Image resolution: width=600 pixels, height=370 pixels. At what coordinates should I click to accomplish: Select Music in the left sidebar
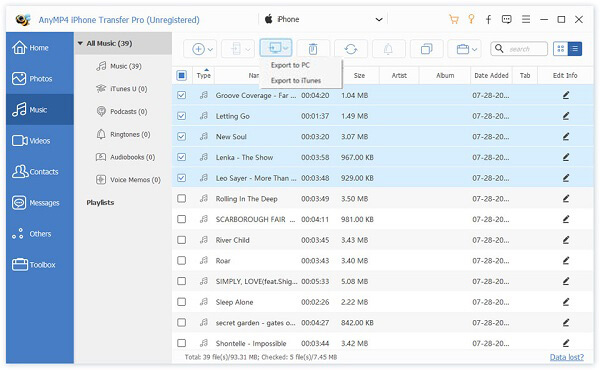pos(39,110)
